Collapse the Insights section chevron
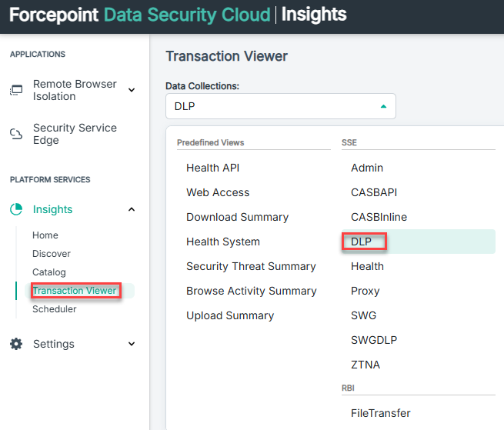Screen dimensions: 504x430 [x=132, y=209]
